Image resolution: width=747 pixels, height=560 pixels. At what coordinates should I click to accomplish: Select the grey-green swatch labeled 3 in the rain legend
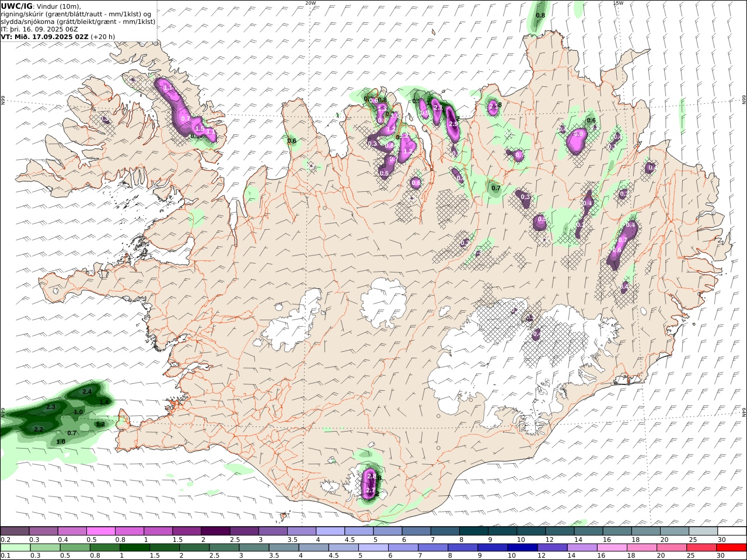254,548
